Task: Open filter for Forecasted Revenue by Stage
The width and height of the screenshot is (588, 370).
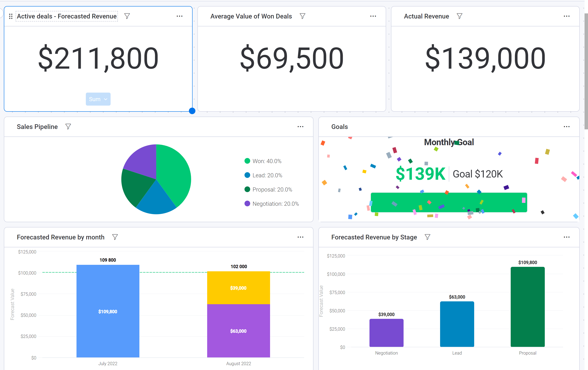Action: pyautogui.click(x=427, y=237)
